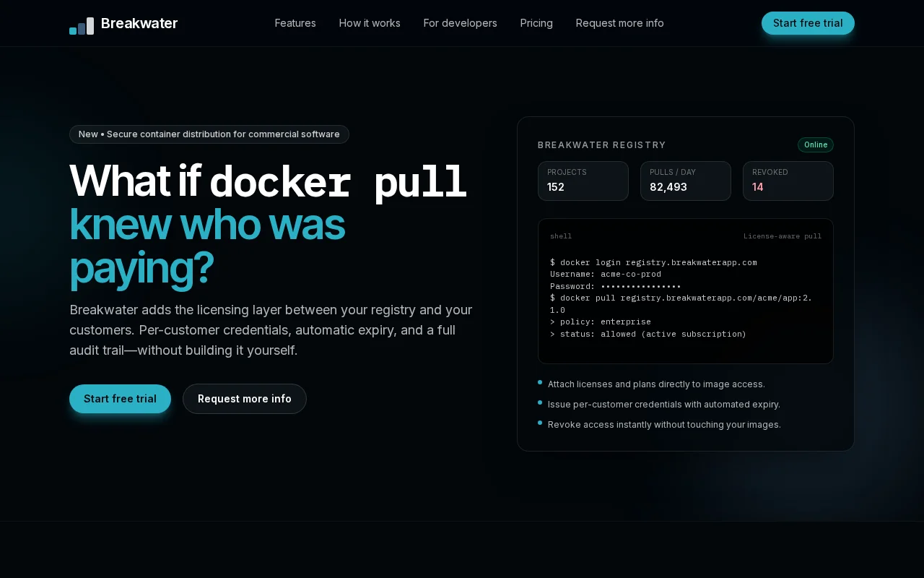
Task: Select Request more info in navigation bar
Action: 620,23
